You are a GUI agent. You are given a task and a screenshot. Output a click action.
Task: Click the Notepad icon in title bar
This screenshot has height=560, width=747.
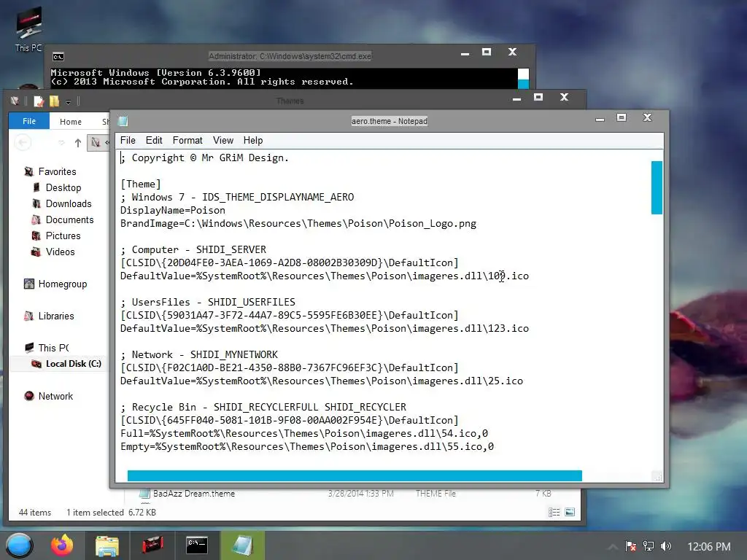[x=123, y=121]
